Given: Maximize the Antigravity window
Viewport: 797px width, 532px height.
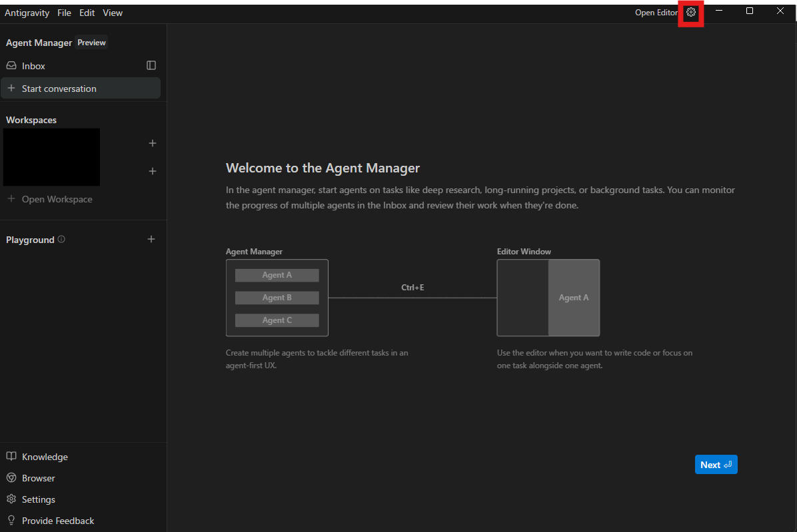Looking at the screenshot, I should click(749, 11).
